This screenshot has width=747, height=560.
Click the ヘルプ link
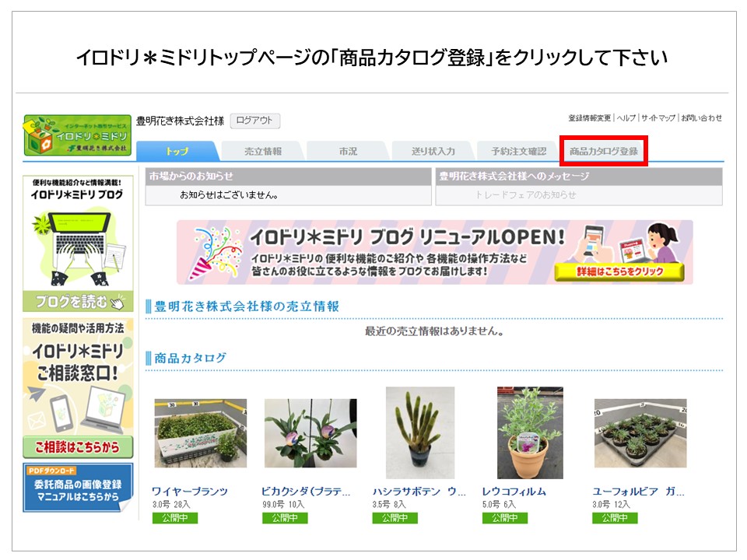click(x=626, y=118)
